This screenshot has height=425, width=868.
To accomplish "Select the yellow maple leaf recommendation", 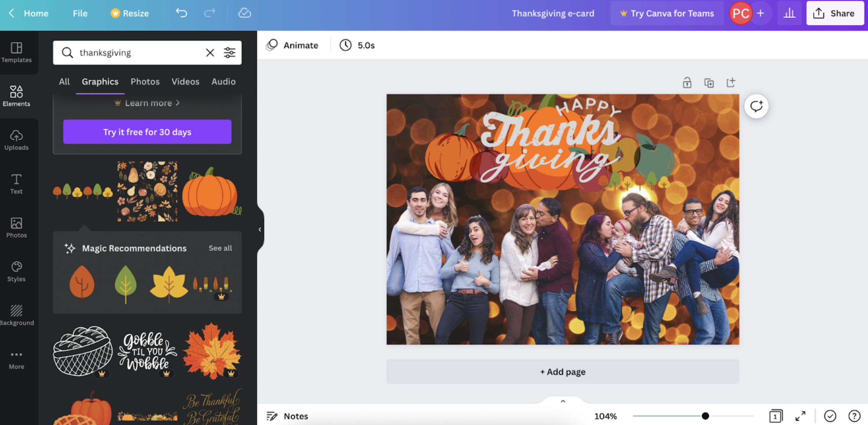I will tap(169, 284).
